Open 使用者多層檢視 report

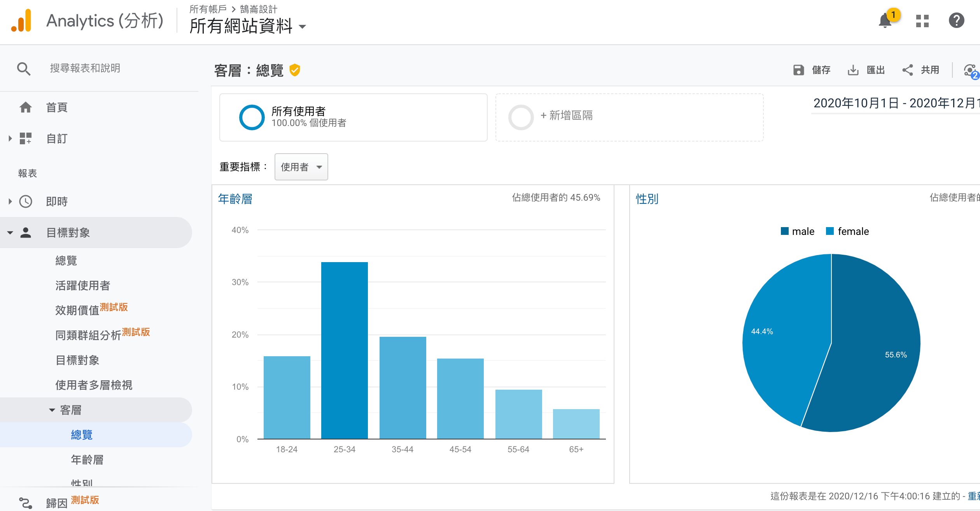[94, 385]
